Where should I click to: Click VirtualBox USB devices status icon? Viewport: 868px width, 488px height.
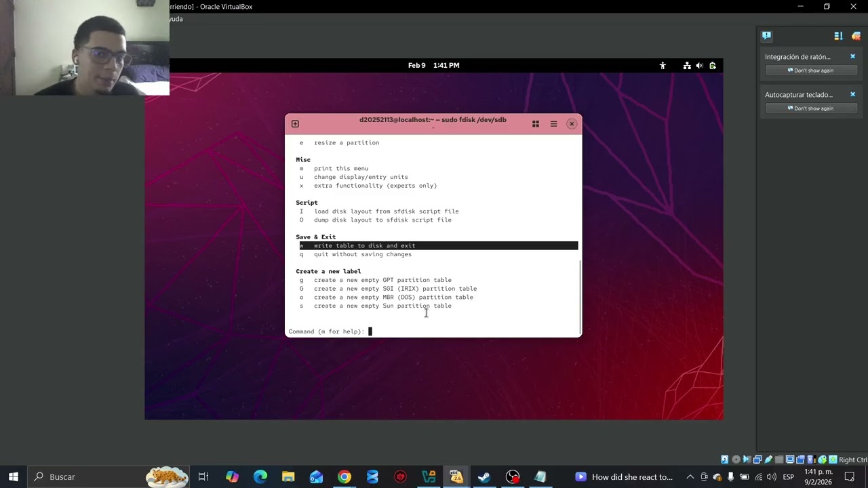[768, 460]
